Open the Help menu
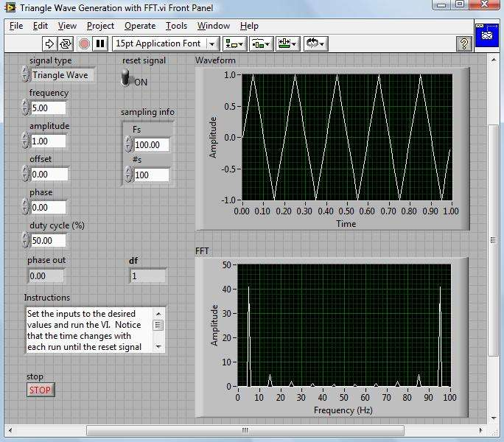This screenshot has width=504, height=442. tap(249, 26)
